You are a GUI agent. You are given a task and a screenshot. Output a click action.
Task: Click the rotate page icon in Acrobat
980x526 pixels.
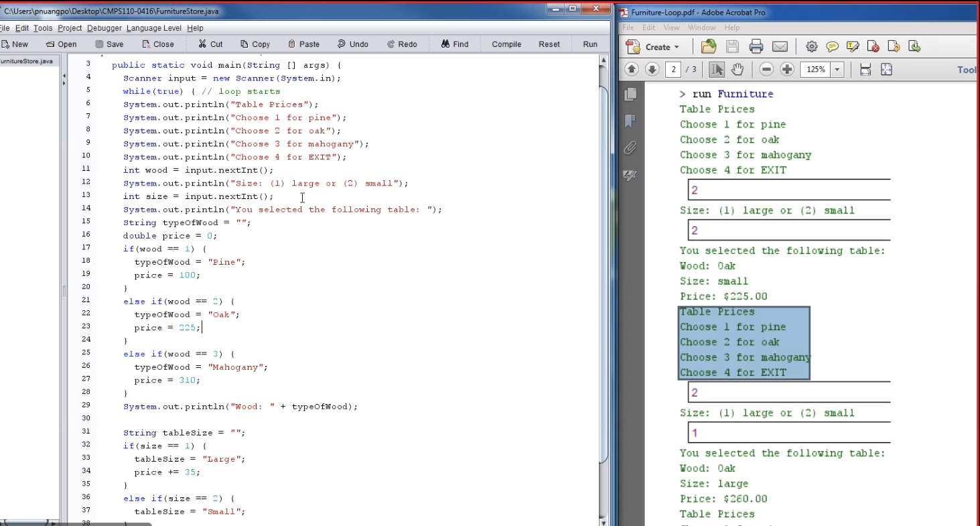tap(894, 47)
